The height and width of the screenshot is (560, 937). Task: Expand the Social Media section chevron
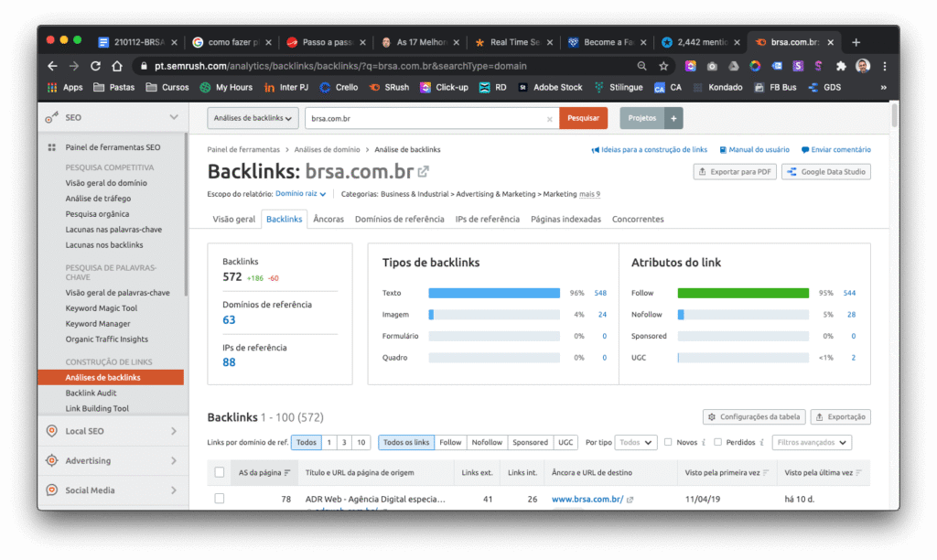coord(174,490)
